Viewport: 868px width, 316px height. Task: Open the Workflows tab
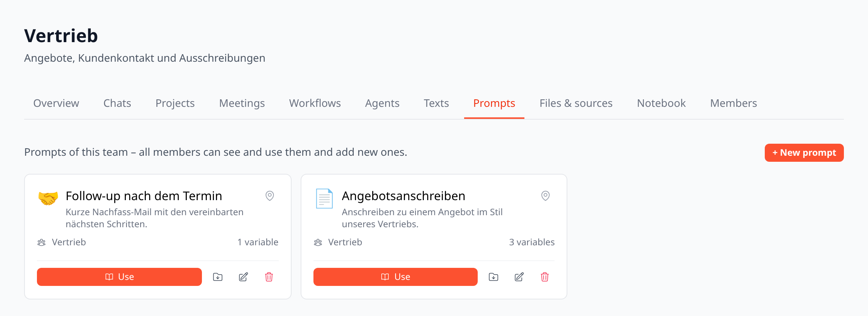click(315, 103)
